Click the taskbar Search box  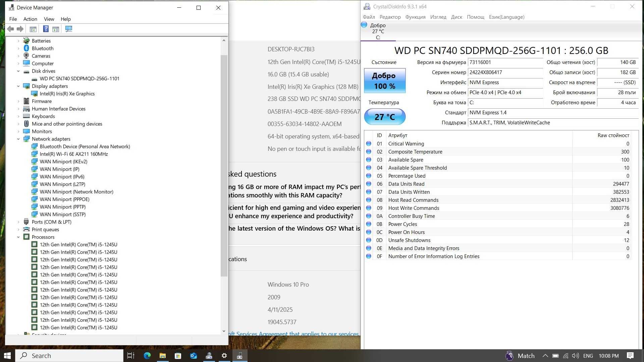tap(69, 356)
